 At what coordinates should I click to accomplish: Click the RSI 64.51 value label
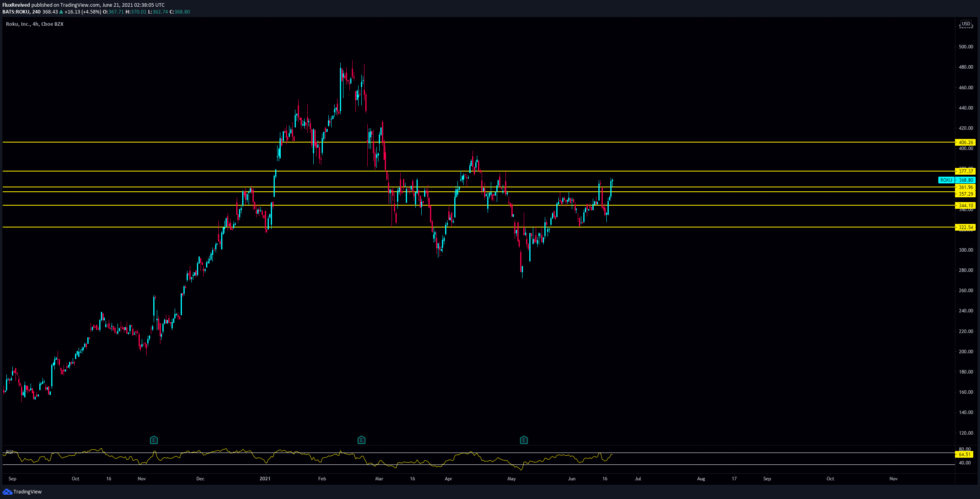tap(965, 455)
